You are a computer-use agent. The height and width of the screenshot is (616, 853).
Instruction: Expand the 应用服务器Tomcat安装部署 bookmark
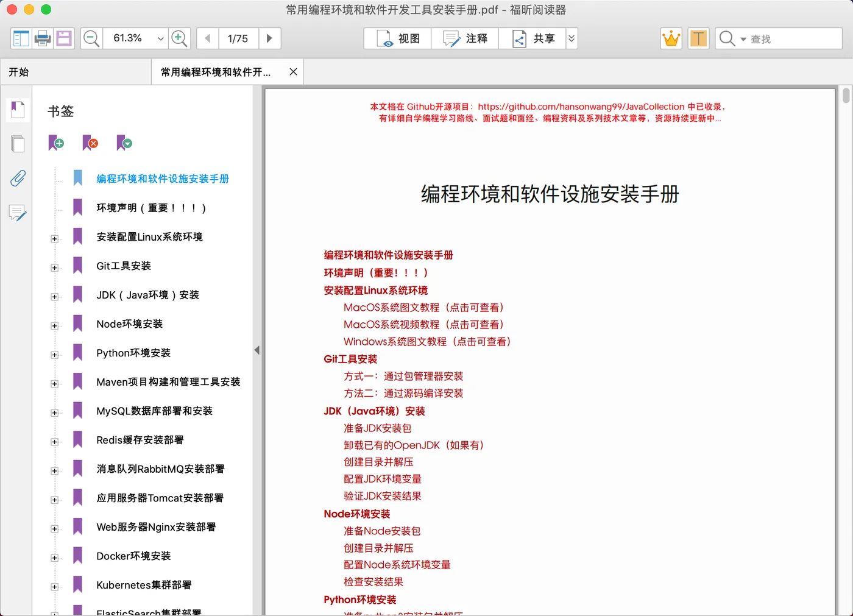54,500
